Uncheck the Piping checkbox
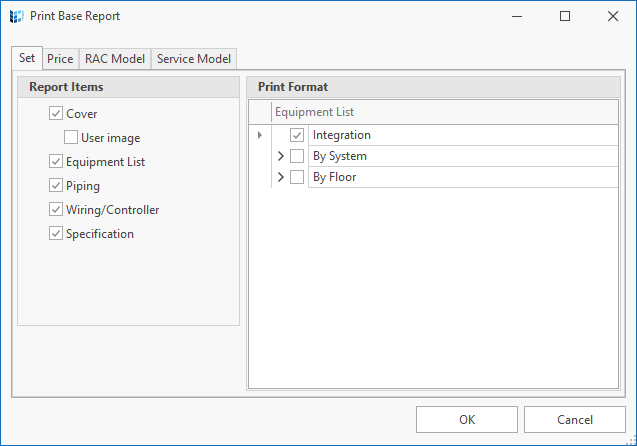Viewport: 637px width, 446px height. tap(56, 185)
